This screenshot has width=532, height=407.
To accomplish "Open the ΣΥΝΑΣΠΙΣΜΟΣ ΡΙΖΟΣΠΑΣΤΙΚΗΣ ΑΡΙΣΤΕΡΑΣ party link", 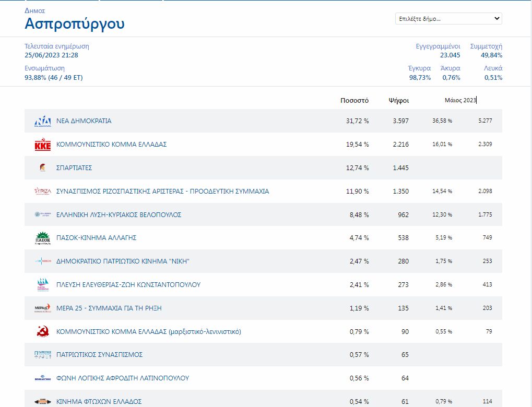I will point(162,191).
